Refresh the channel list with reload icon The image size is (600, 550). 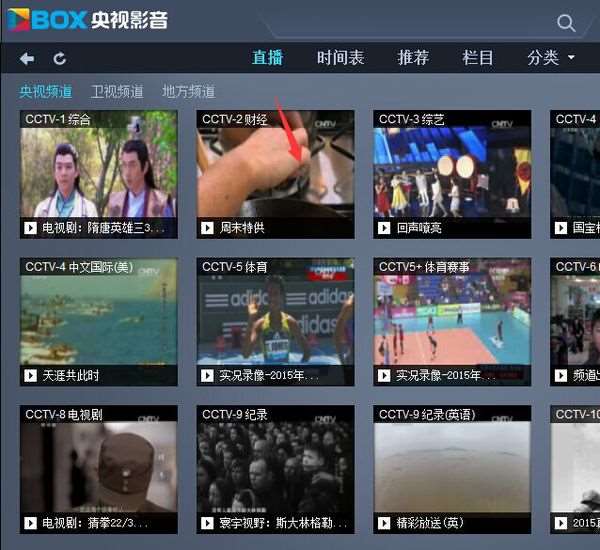(60, 59)
